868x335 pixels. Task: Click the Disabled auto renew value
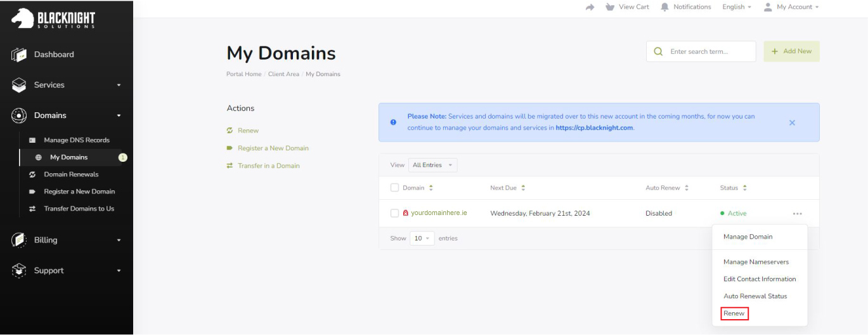659,214
